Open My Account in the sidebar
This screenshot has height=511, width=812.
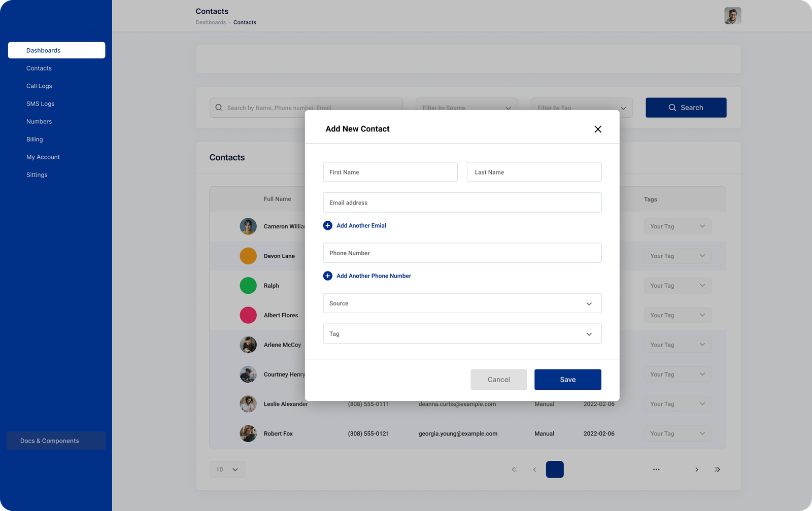click(43, 157)
